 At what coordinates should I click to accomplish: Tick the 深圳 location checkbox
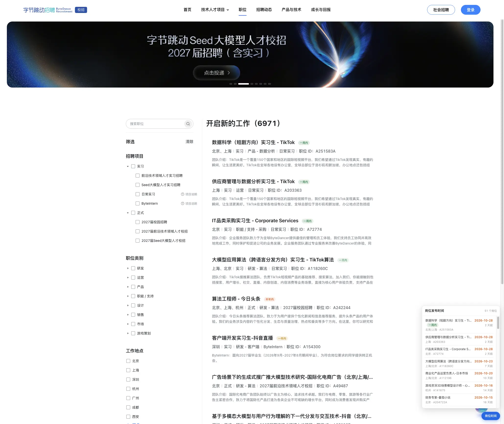click(128, 379)
